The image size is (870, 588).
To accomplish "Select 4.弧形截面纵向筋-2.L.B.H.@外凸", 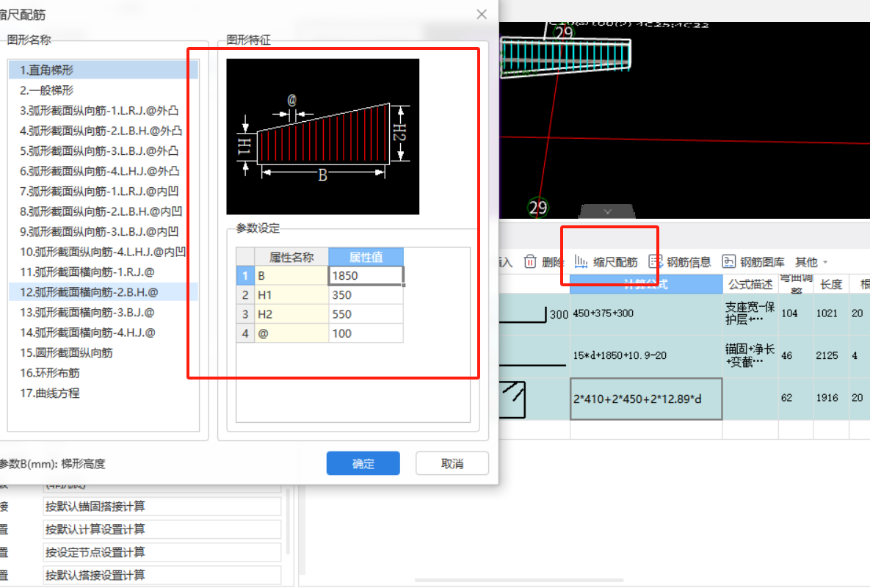I will point(104,131).
